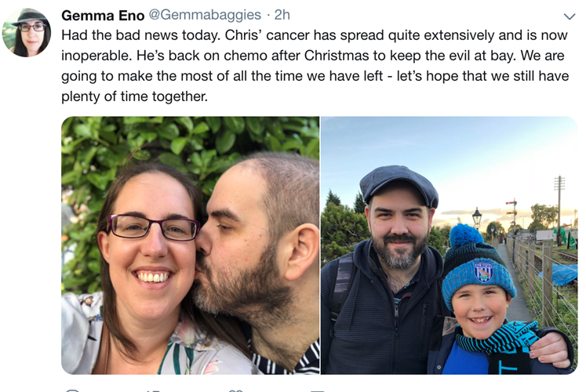The image size is (586, 392).
Task: Open Gemma Eno's profile picture
Action: [26, 32]
